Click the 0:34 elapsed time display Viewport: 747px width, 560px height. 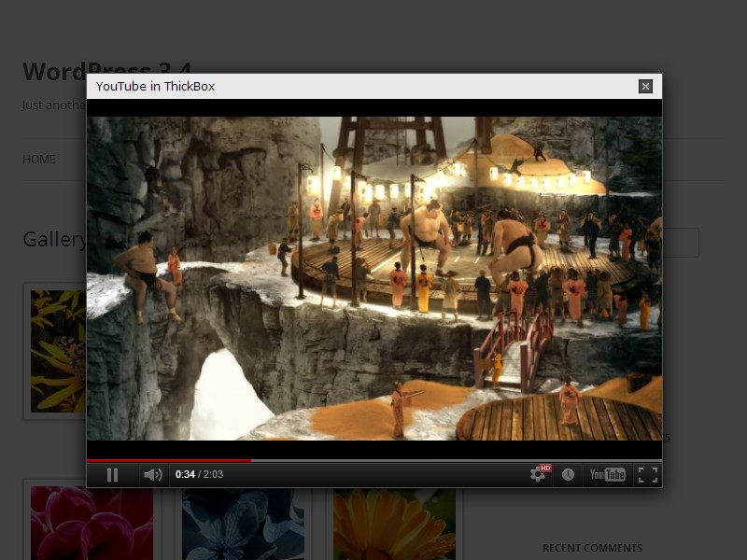185,474
